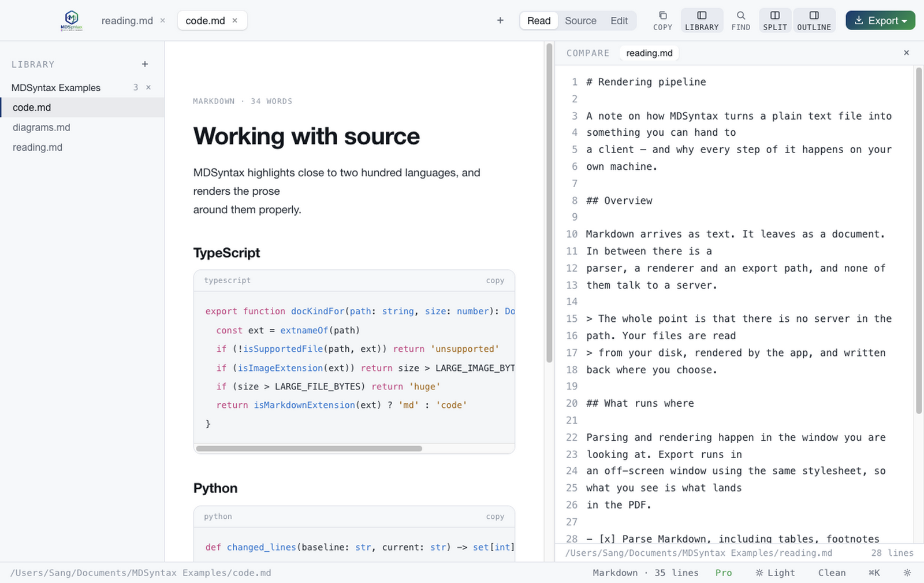The width and height of the screenshot is (924, 583).
Task: Close the code.md tab
Action: point(235,20)
